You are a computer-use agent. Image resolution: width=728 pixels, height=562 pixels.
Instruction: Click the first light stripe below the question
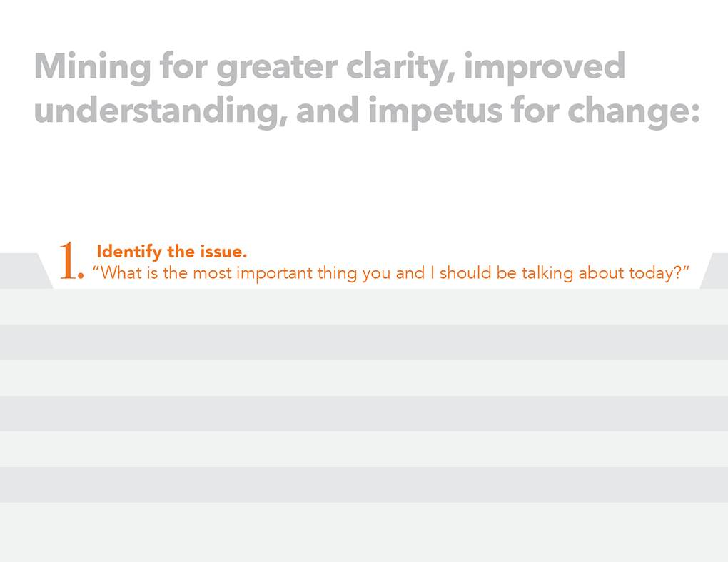364,307
